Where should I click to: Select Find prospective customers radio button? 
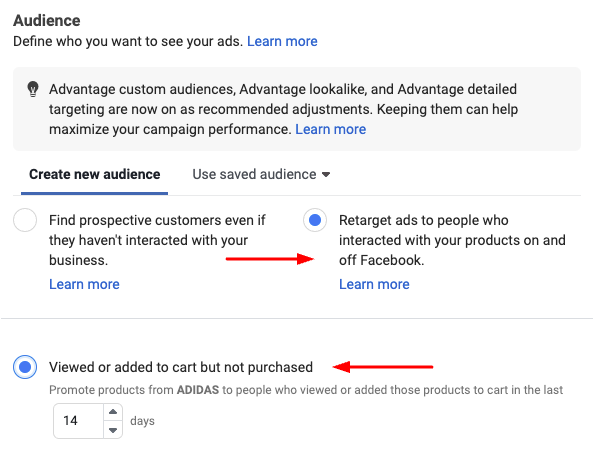click(x=25, y=220)
